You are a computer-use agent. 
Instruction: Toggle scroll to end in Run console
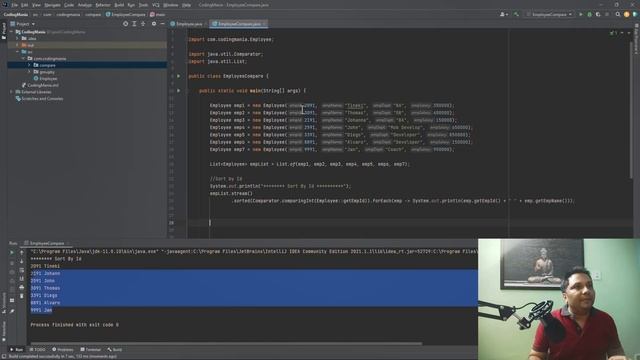point(22,279)
